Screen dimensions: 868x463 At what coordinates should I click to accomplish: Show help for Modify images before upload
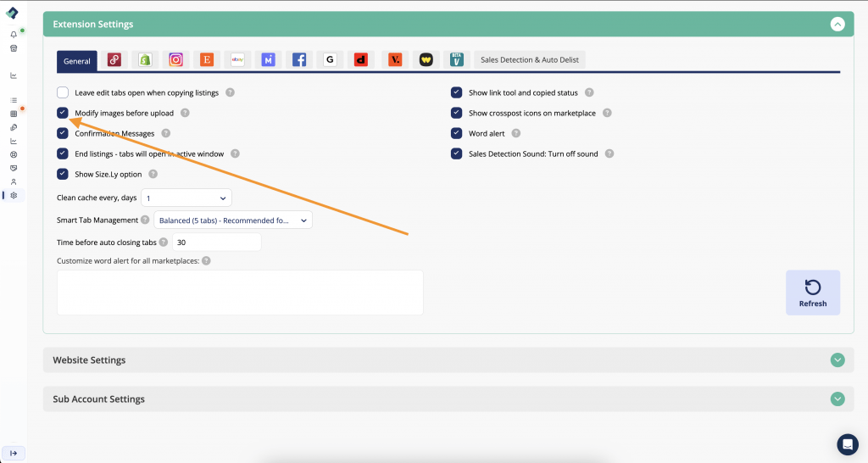pos(185,113)
